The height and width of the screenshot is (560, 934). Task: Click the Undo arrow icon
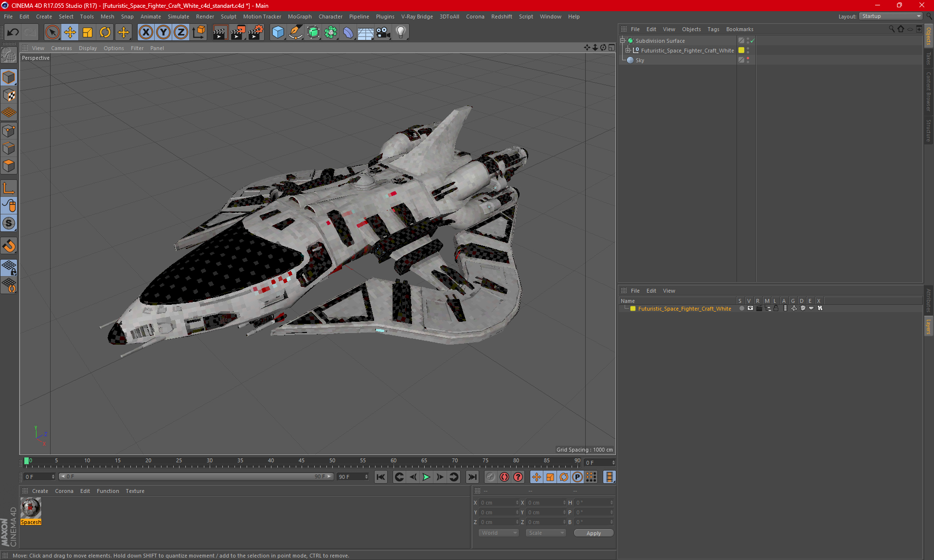13,33
